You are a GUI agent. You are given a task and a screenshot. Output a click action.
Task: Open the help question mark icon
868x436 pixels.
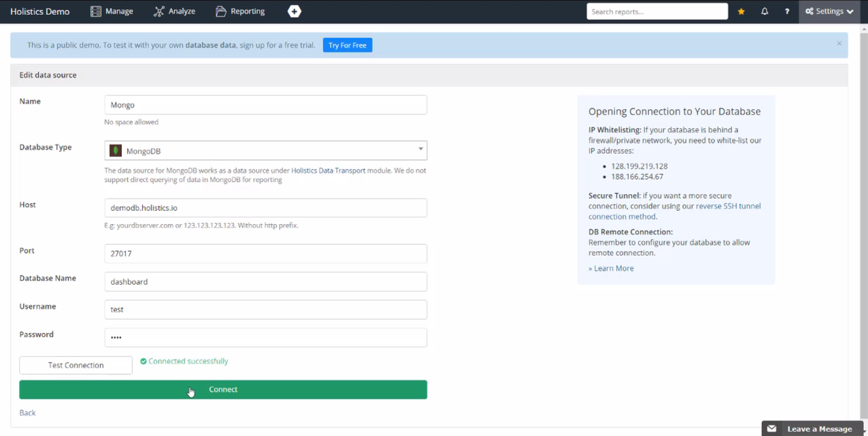click(787, 11)
